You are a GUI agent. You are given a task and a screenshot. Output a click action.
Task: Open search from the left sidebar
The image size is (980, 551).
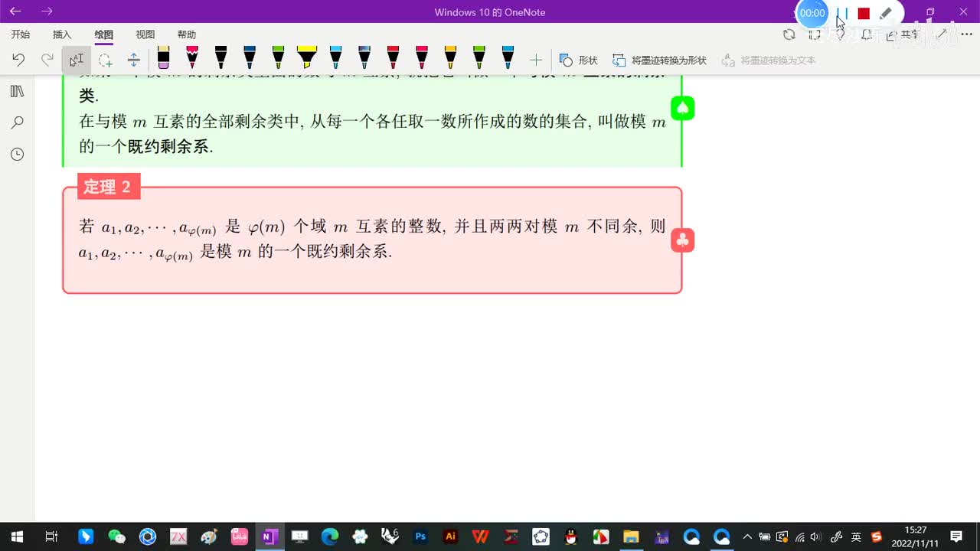click(x=17, y=122)
